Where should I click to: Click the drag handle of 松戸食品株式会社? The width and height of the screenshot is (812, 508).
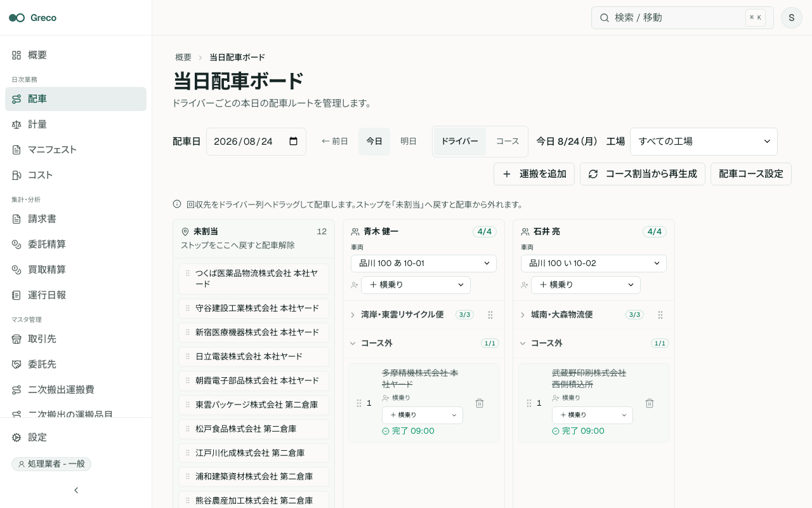188,429
